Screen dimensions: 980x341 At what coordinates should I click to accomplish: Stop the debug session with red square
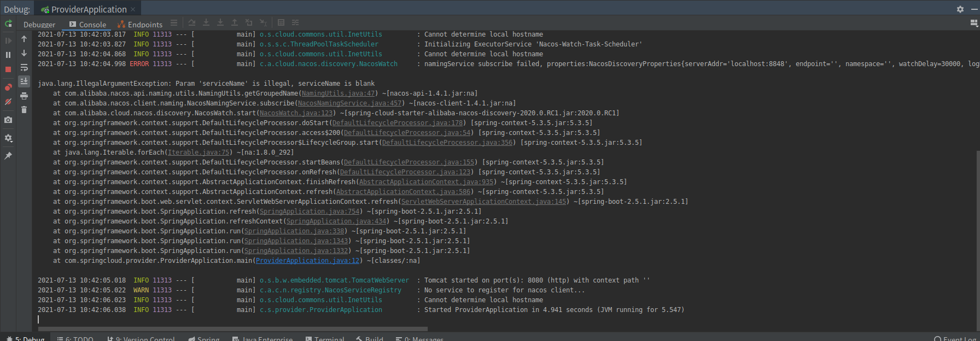[x=8, y=69]
